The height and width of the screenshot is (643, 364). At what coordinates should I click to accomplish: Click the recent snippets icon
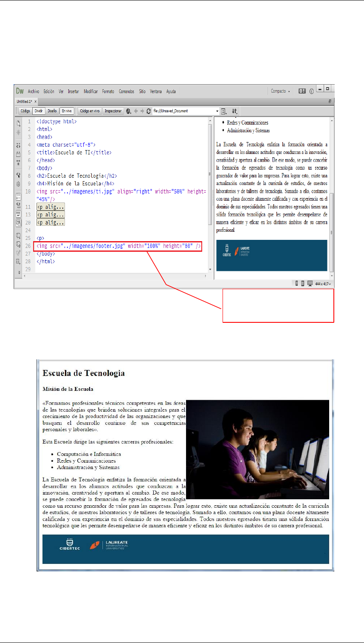[18, 262]
